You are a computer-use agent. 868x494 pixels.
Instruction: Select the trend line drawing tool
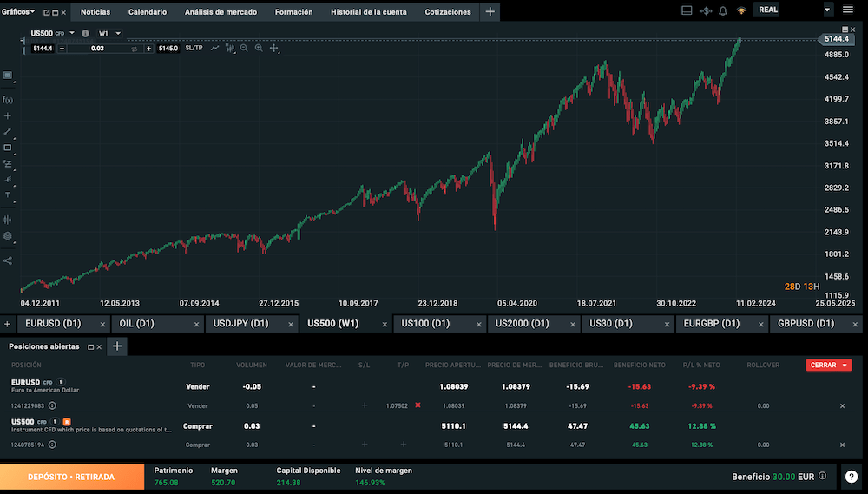(8, 131)
